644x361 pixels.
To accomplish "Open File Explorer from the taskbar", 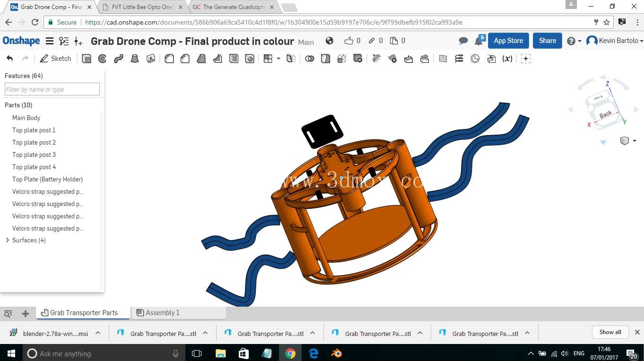I will tap(220, 353).
